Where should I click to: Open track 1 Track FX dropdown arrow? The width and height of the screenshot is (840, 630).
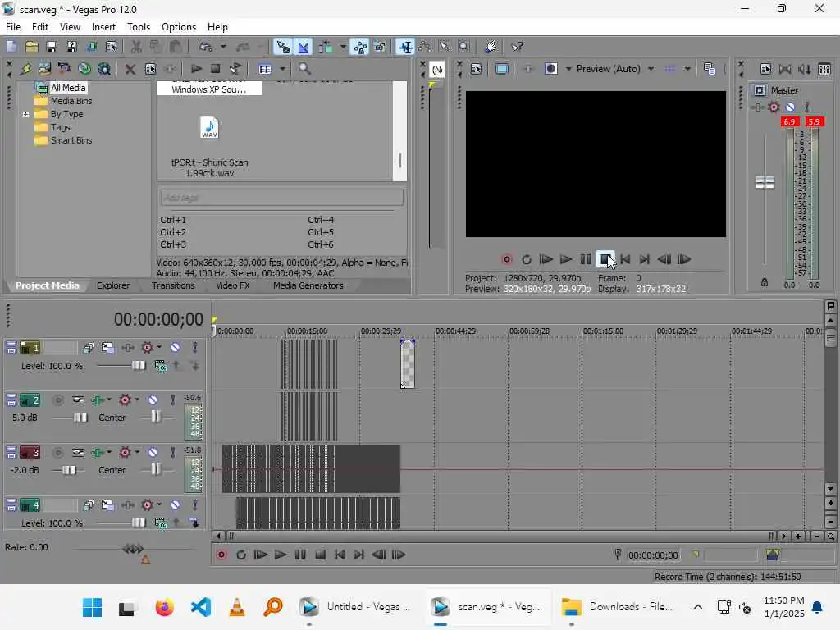tap(159, 347)
